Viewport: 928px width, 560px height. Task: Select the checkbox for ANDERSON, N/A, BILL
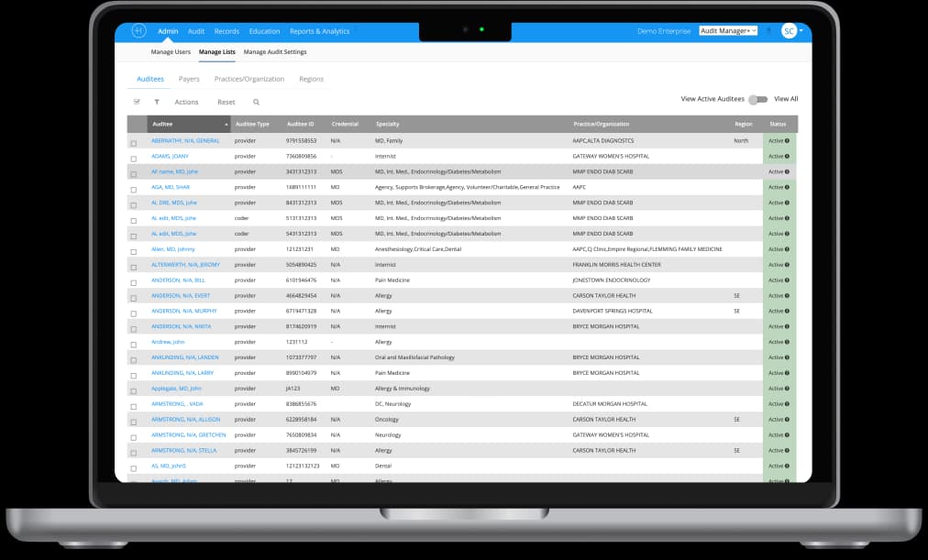pyautogui.click(x=134, y=280)
